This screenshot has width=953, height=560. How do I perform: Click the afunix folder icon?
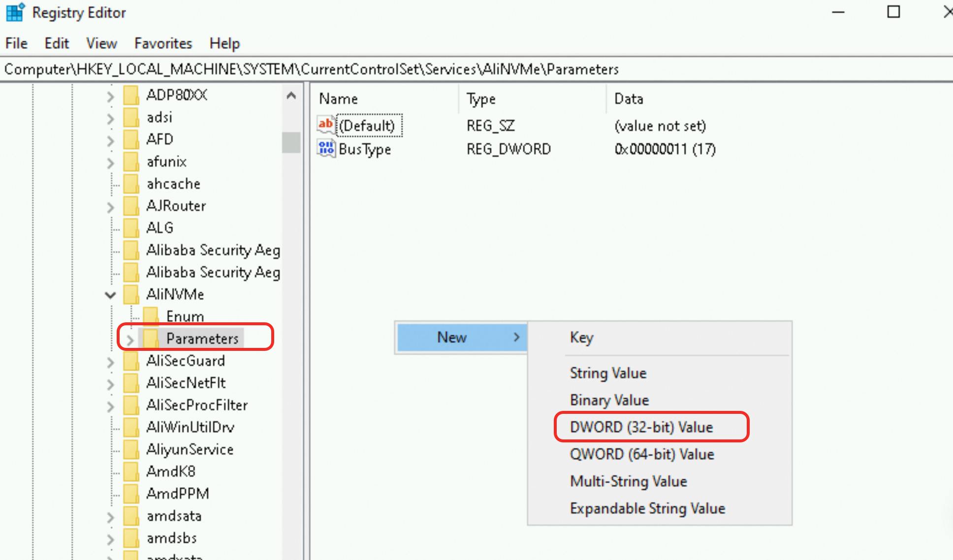pos(131,161)
